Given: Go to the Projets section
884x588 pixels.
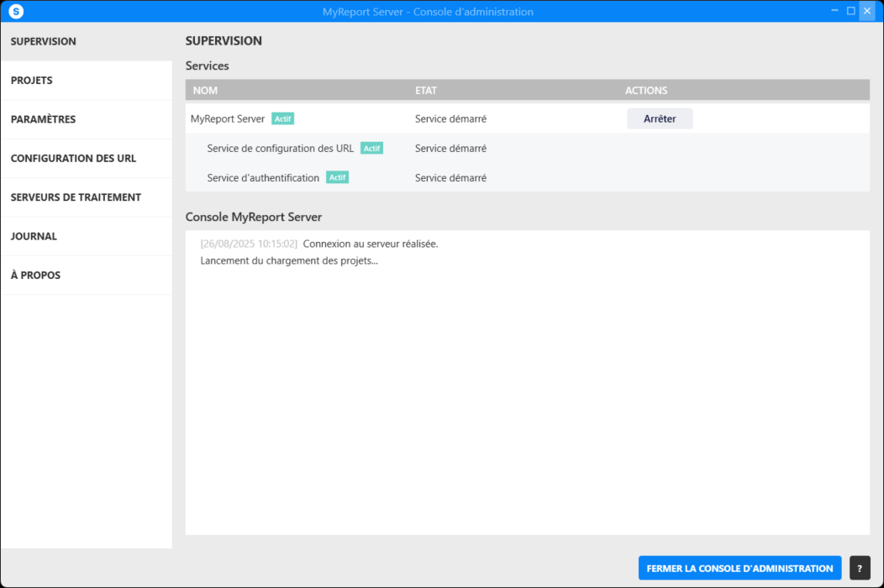Looking at the screenshot, I should pyautogui.click(x=32, y=81).
